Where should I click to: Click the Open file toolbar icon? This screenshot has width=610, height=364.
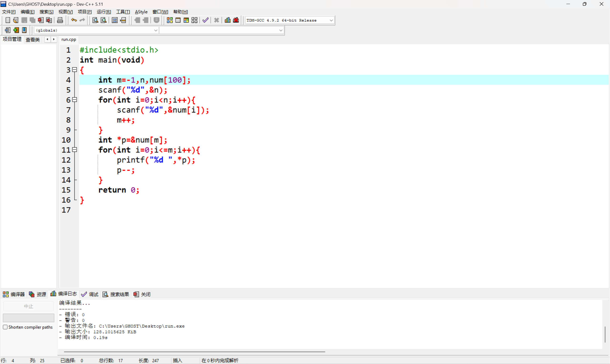[16, 20]
